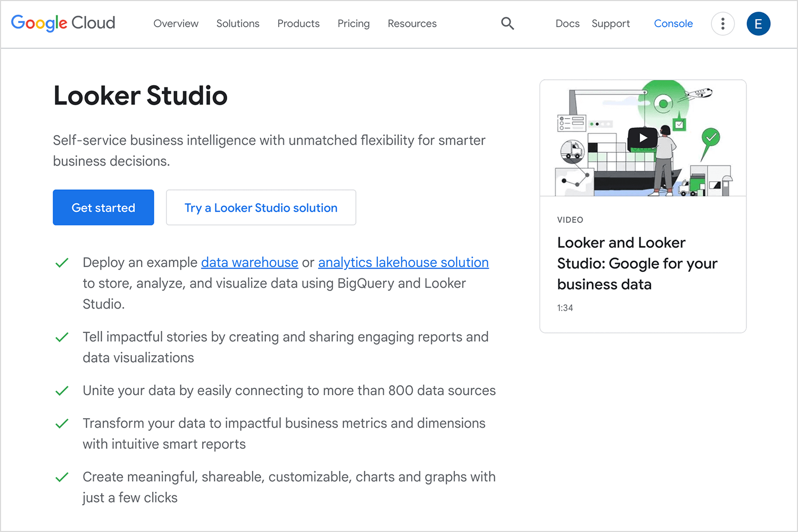Visit the Support link
798x532 pixels.
pyautogui.click(x=610, y=23)
